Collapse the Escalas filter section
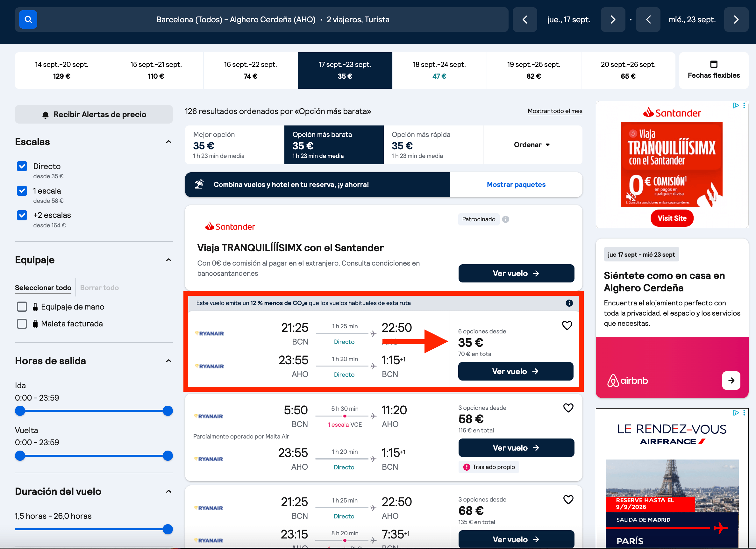 (x=169, y=142)
